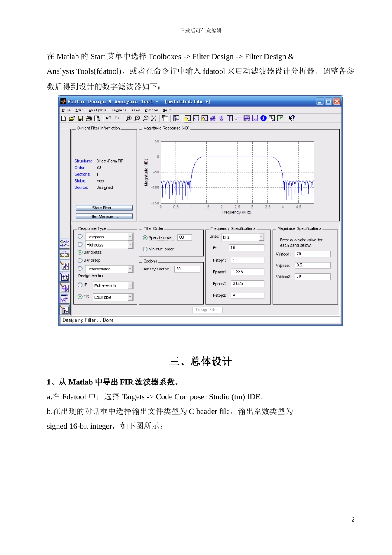Screen dimensions: 392x555
Task: Open the Analysis menu
Action: 97,110
